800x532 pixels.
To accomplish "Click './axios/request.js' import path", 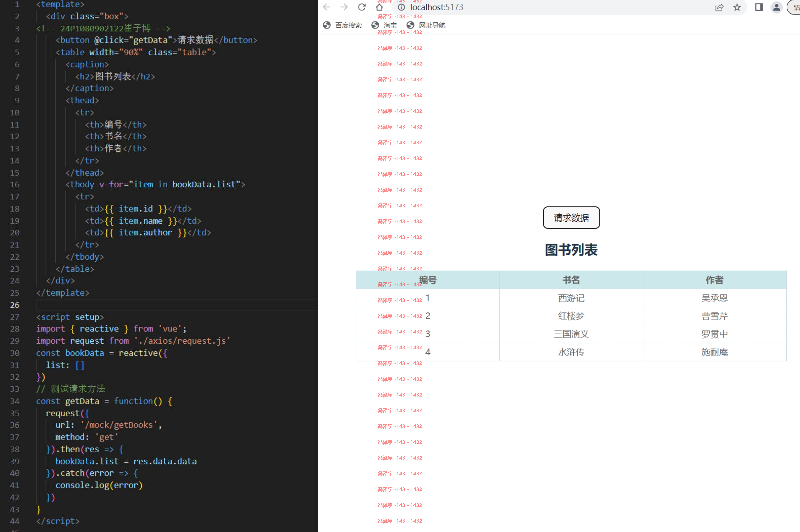I will (182, 341).
